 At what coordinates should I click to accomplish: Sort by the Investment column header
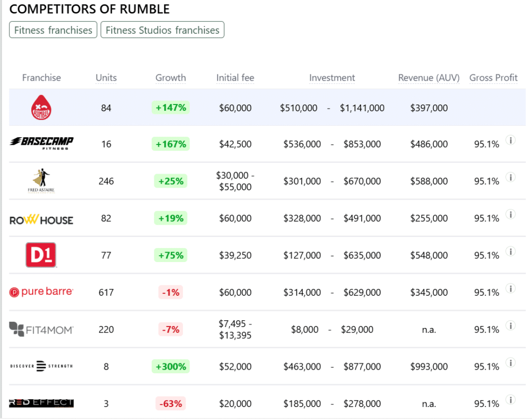(332, 78)
